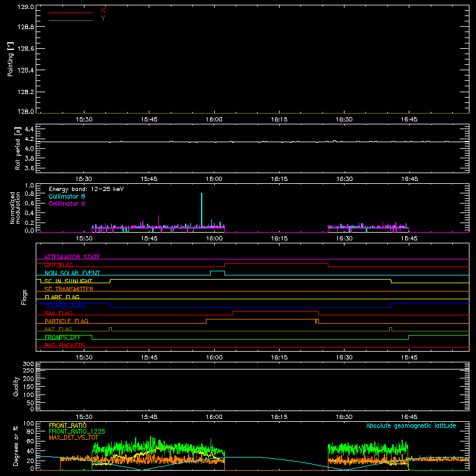The width and height of the screenshot is (476, 476).
Task: Click the 'Degrees or %' axis title
Action: coord(15,446)
